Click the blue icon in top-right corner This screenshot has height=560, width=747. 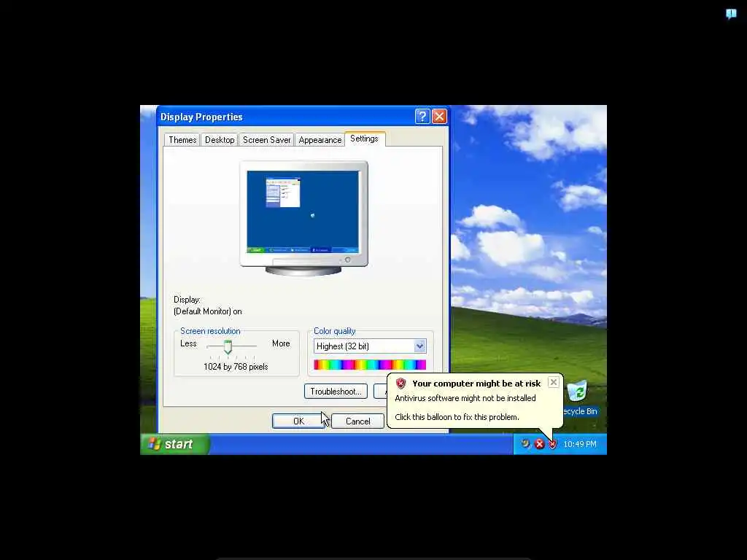coord(731,14)
